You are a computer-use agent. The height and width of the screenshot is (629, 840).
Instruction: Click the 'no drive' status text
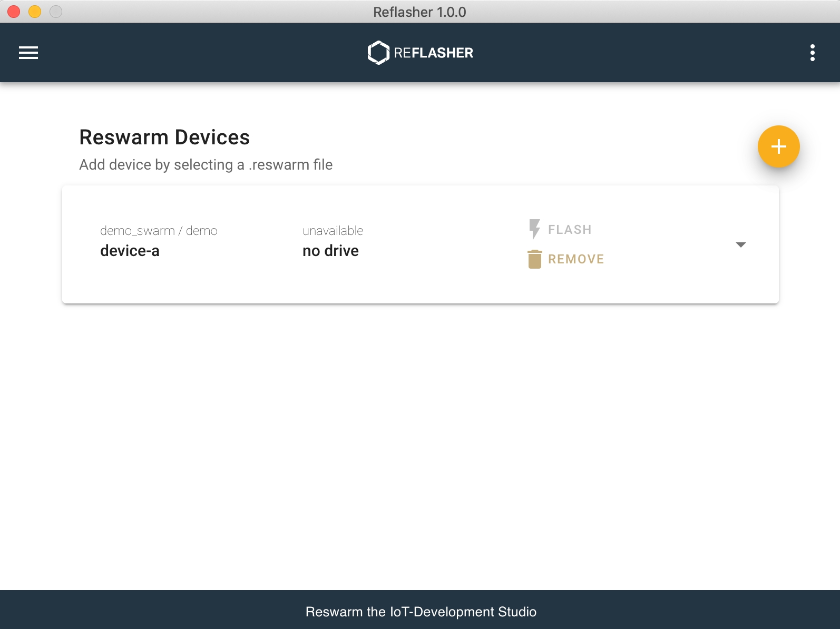330,251
